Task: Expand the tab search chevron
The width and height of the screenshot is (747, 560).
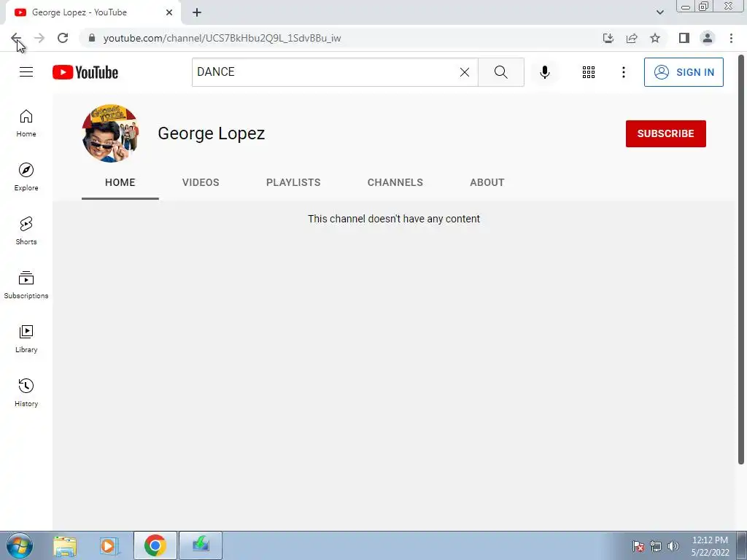Action: pyautogui.click(x=659, y=12)
